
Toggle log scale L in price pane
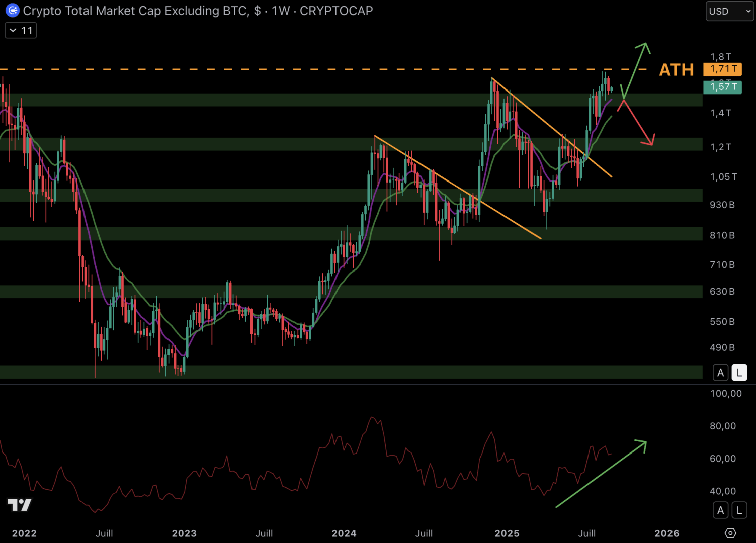(739, 373)
